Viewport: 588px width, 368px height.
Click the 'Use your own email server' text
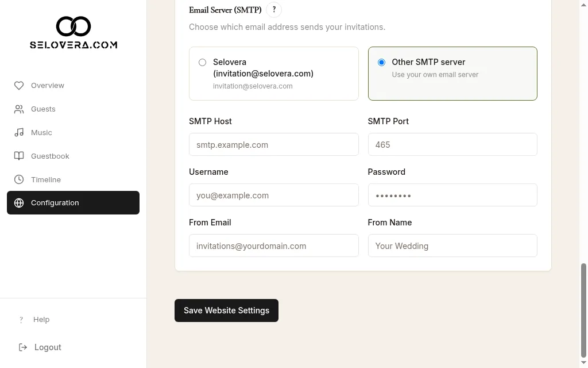click(x=435, y=75)
